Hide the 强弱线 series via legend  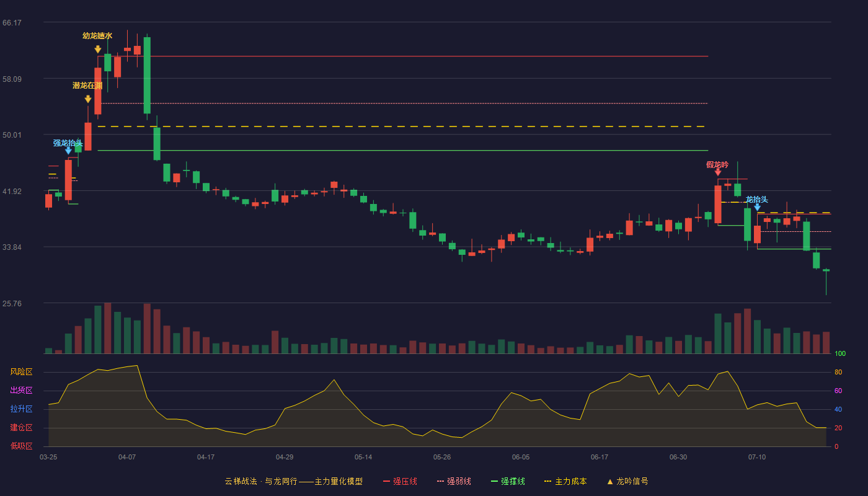tap(454, 481)
